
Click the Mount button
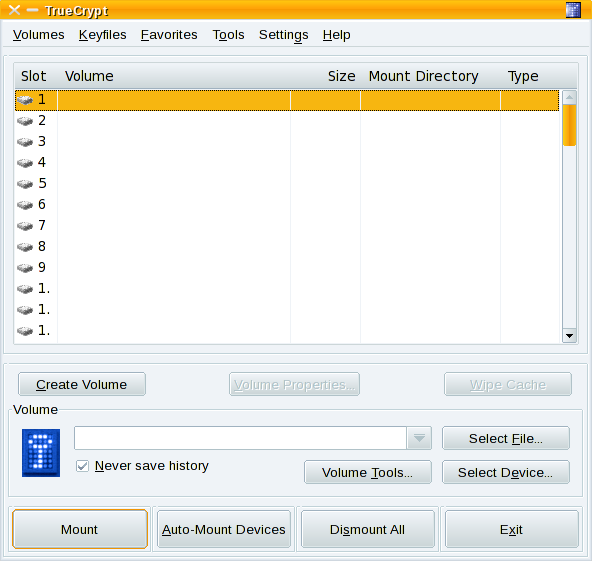click(80, 529)
